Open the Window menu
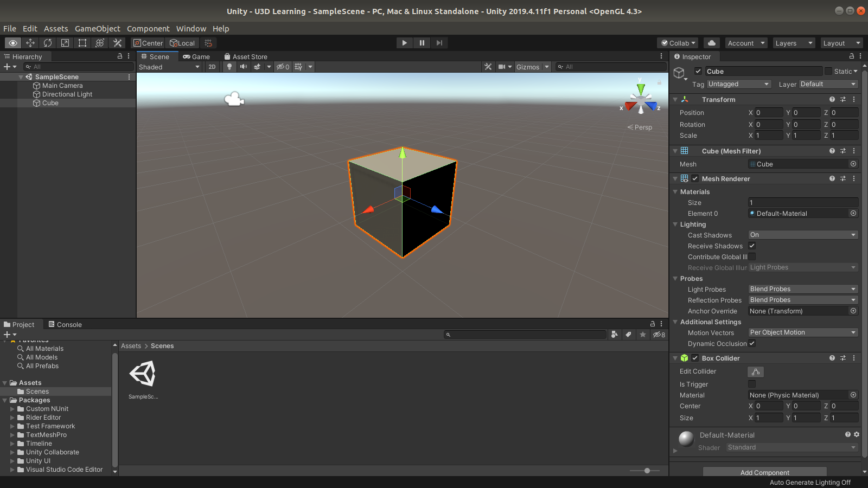868x488 pixels. [191, 29]
